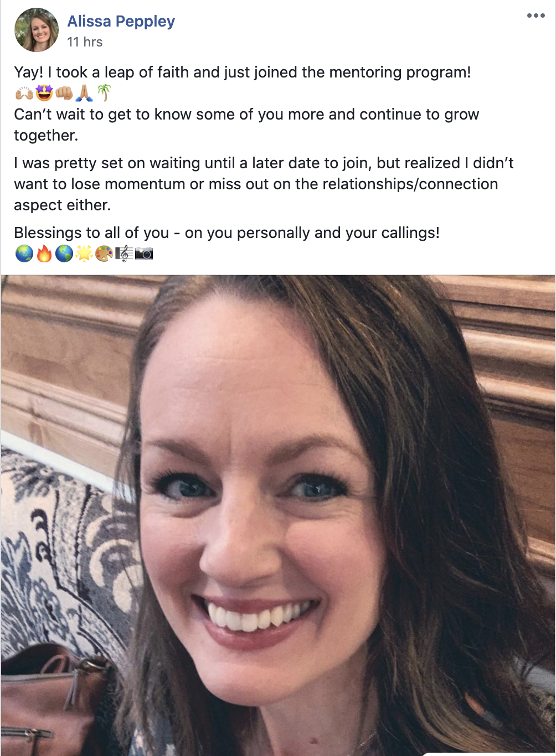Click the fist bump emoji
This screenshot has height=756, width=556.
(x=64, y=93)
